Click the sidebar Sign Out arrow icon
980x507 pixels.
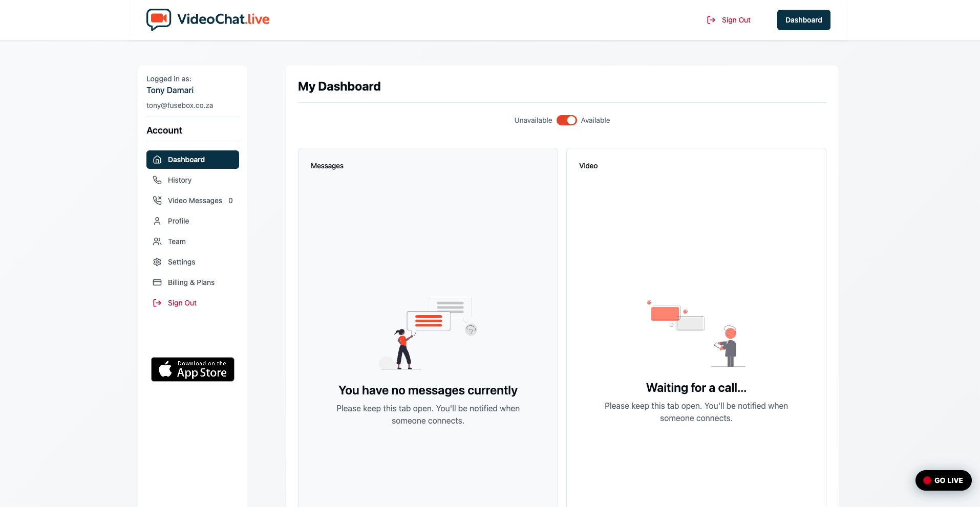tap(157, 303)
